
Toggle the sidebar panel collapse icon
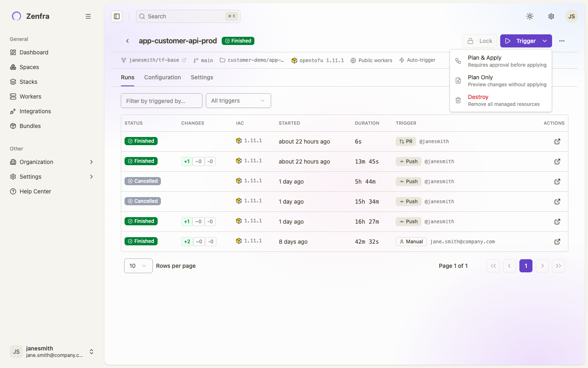click(x=117, y=16)
